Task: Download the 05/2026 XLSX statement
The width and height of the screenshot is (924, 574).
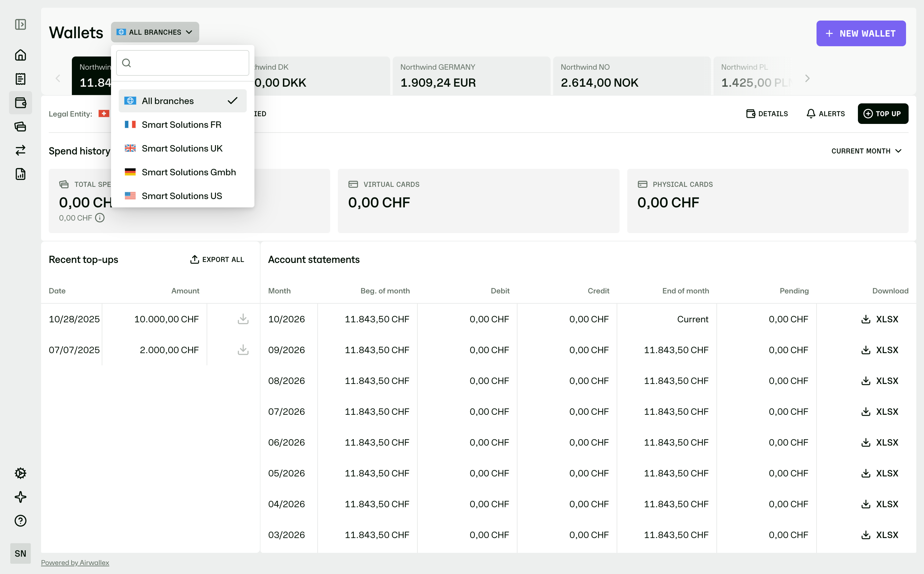Action: coord(880,473)
